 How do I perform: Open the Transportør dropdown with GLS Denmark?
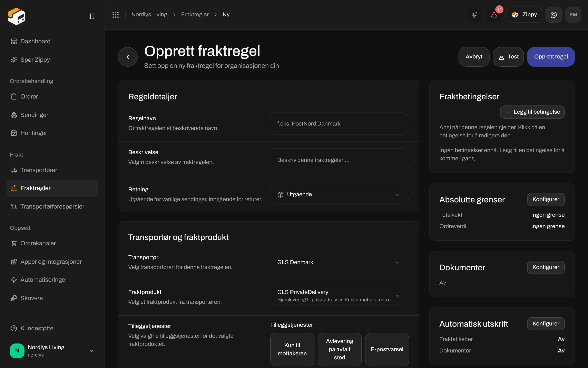(339, 262)
